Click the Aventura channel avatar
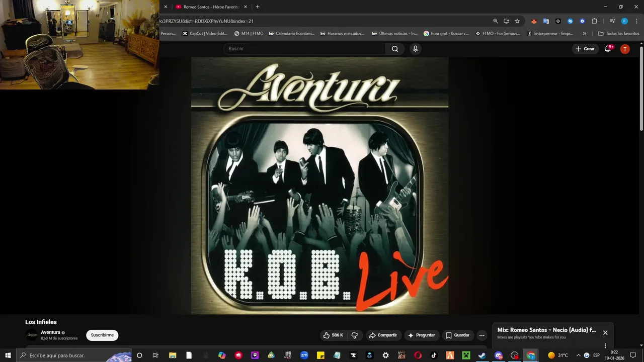Image resolution: width=644 pixels, height=362 pixels. (x=32, y=335)
